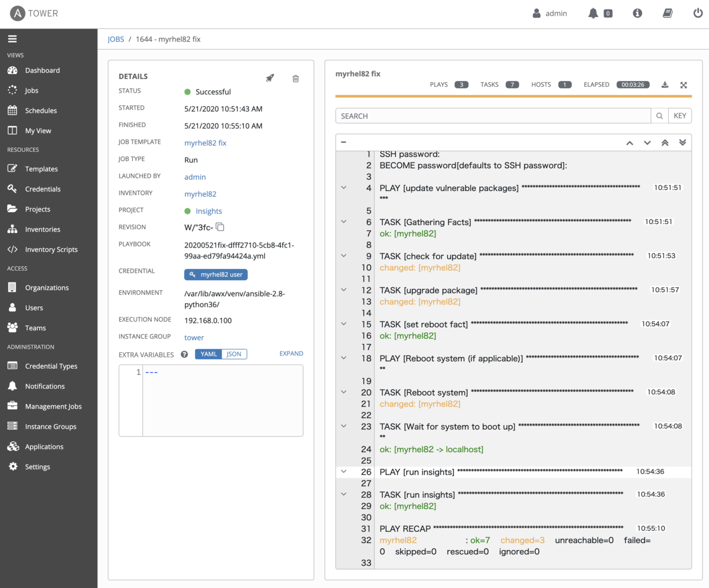Click the Teams group icon
This screenshot has height=588, width=709.
[12, 328]
